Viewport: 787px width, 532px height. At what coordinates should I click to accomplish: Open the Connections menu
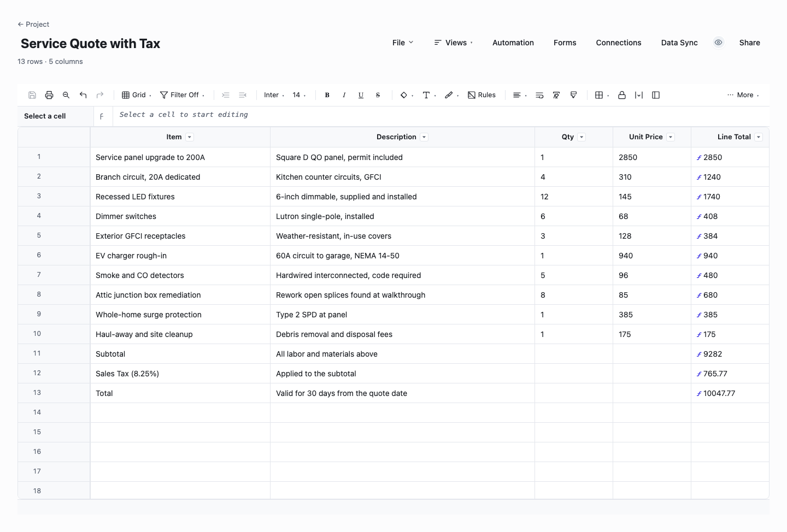[x=619, y=43]
